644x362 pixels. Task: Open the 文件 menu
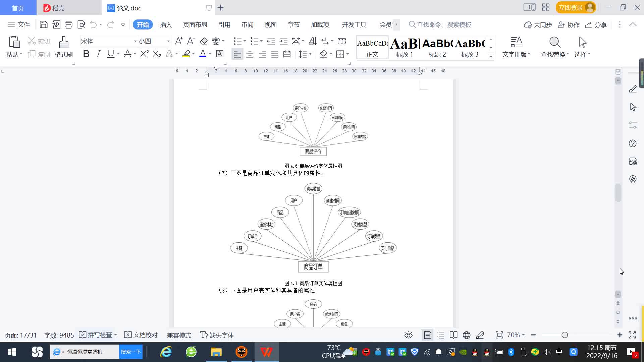(x=19, y=24)
